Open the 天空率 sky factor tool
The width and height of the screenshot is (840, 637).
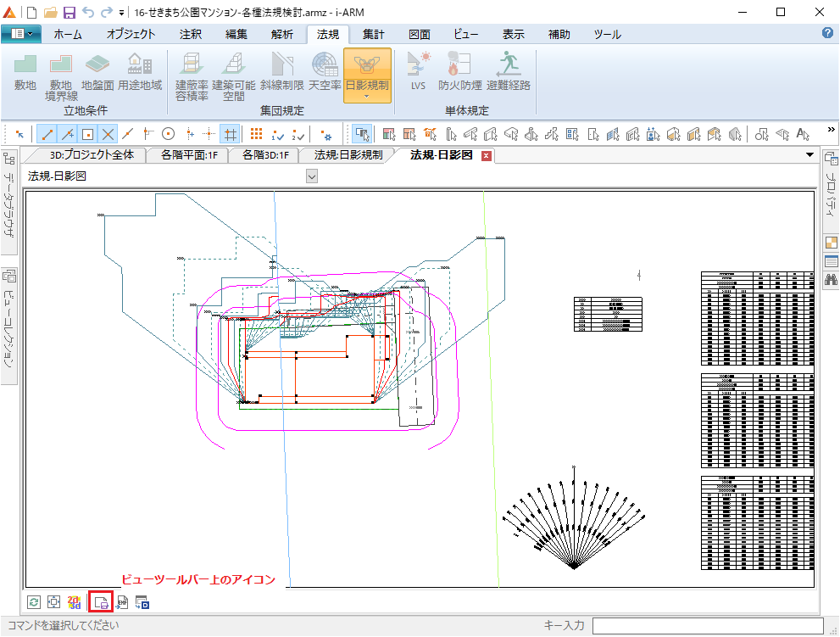coord(325,73)
